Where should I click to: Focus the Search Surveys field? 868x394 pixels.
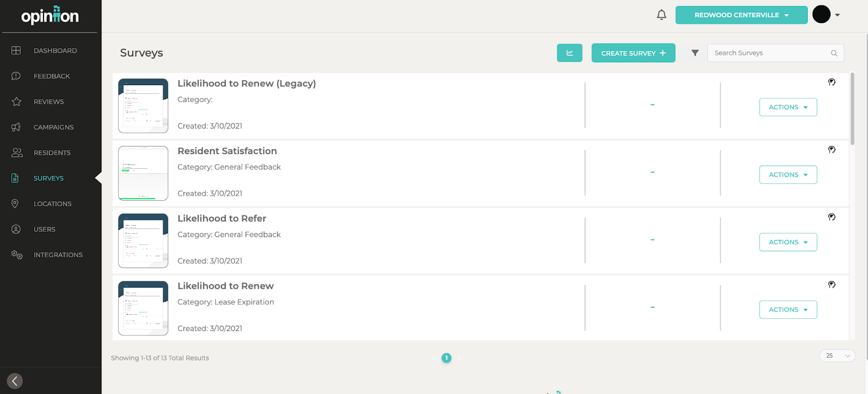click(x=776, y=53)
